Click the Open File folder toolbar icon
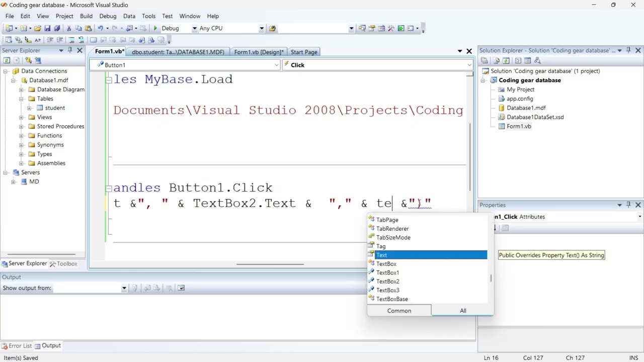Viewport: 644px width, 362px height. [38, 28]
